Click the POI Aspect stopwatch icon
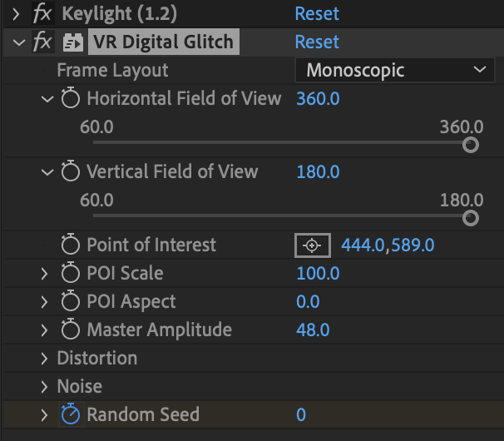 (x=71, y=302)
